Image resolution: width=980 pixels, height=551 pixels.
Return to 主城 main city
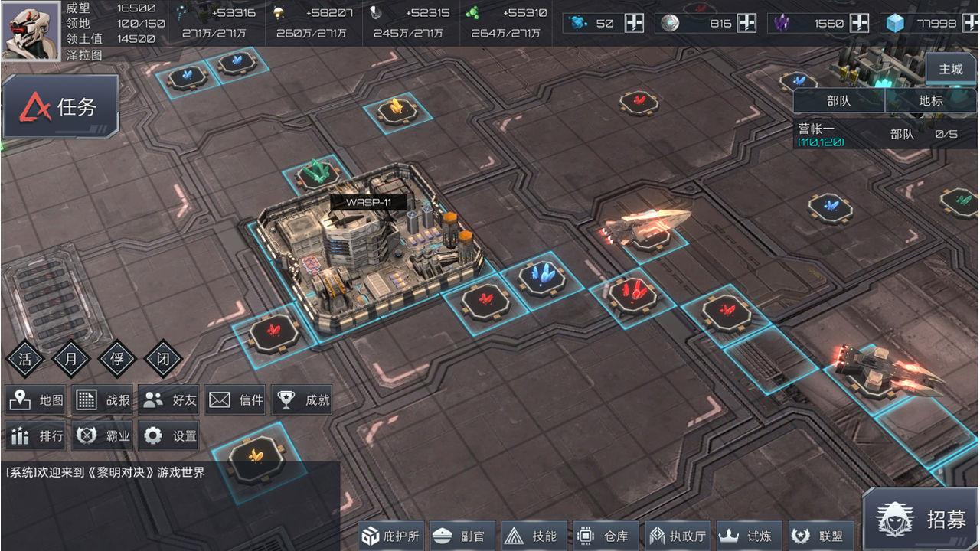pos(951,69)
